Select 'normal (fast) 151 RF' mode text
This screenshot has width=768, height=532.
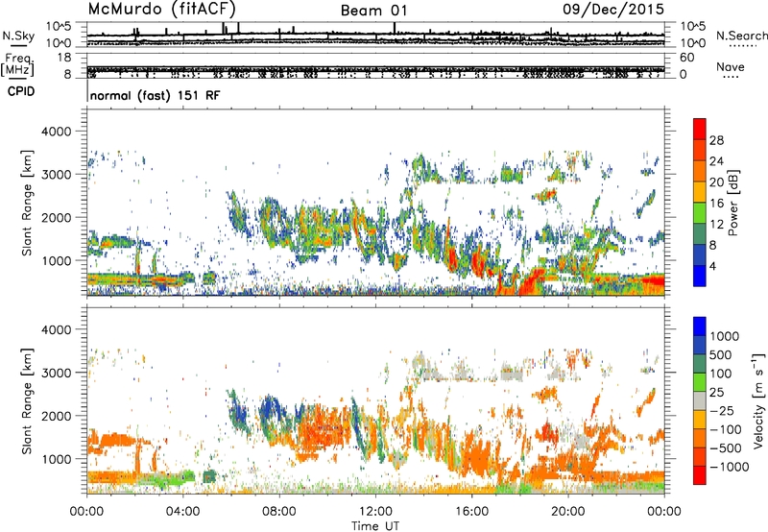point(155,95)
